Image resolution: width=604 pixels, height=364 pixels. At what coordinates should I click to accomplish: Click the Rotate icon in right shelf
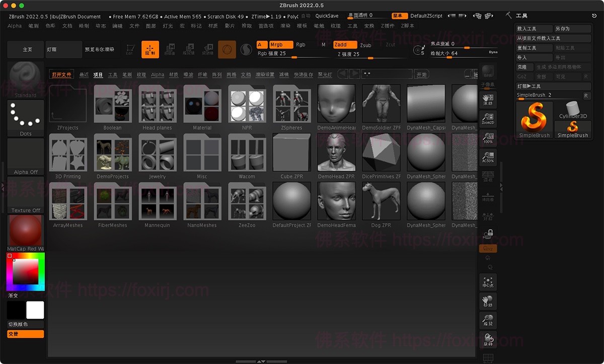click(x=488, y=339)
